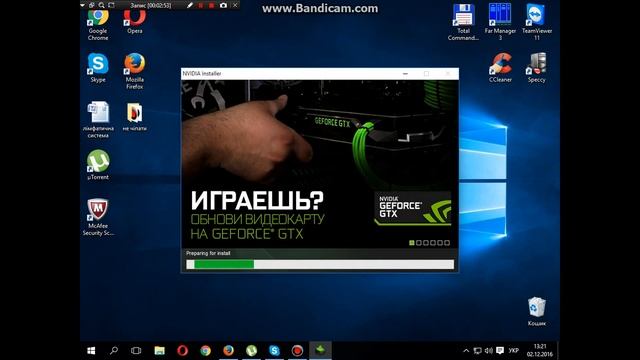Viewport: 640px width, 360px height.
Task: Click the NVIDIA install progress bar
Action: point(320,264)
